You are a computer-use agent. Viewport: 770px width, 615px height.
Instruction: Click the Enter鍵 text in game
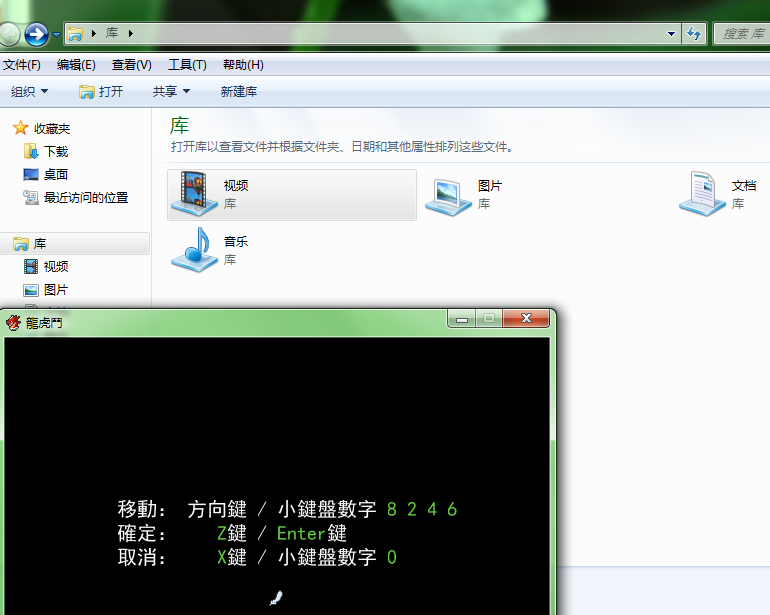[x=312, y=533]
